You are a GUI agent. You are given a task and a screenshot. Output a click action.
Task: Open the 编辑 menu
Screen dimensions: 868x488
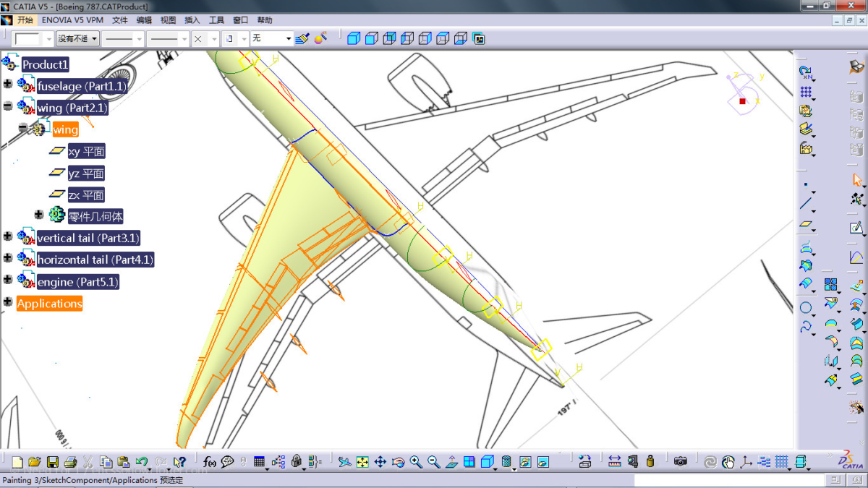[144, 20]
